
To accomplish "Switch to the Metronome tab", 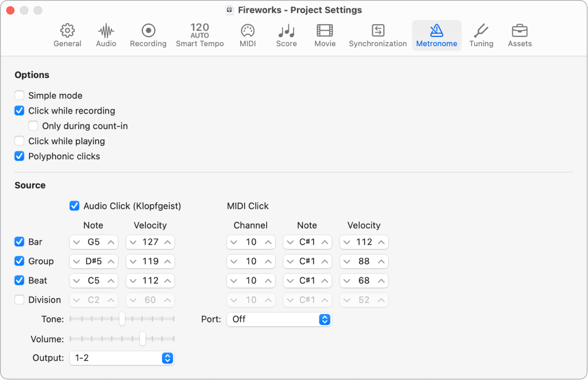I will coord(436,35).
